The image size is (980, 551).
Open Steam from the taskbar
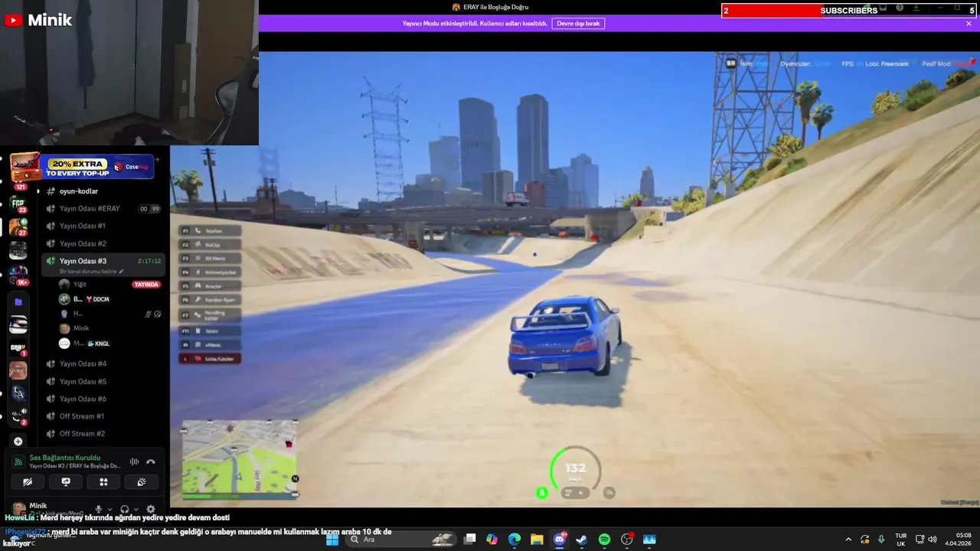pyautogui.click(x=582, y=540)
